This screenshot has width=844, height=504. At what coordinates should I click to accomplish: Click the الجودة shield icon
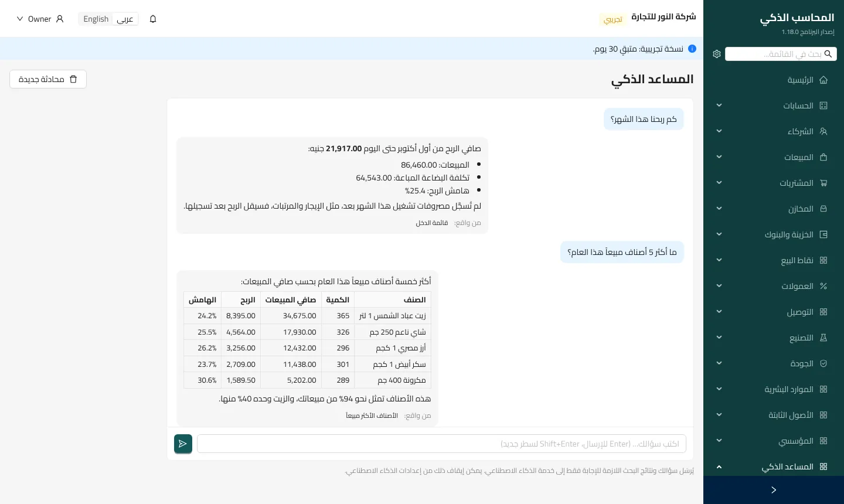(823, 363)
